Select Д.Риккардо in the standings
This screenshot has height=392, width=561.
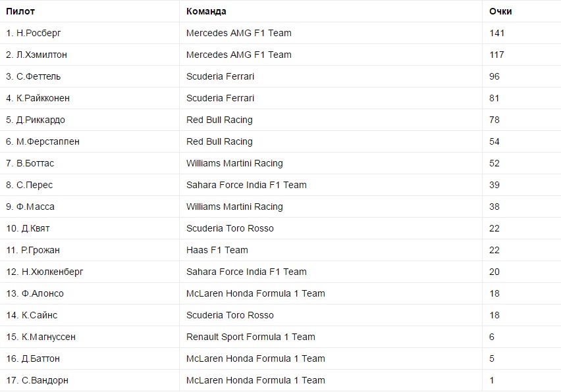pyautogui.click(x=36, y=120)
